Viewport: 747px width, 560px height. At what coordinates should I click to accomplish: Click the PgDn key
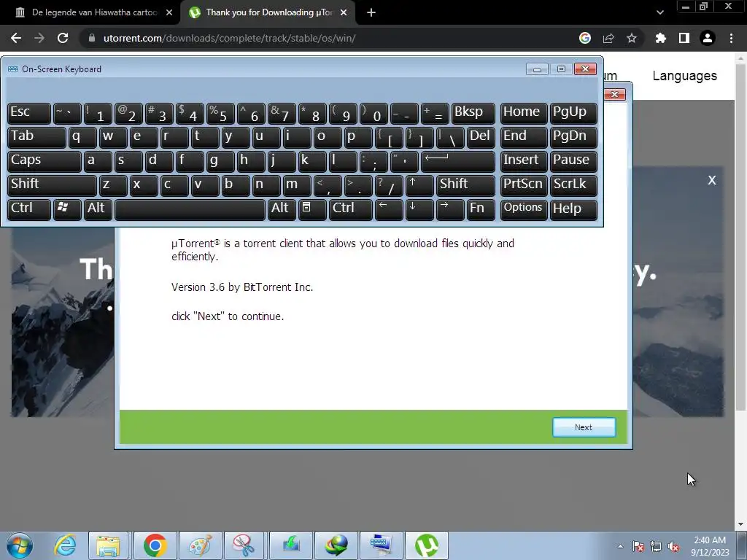coord(573,137)
